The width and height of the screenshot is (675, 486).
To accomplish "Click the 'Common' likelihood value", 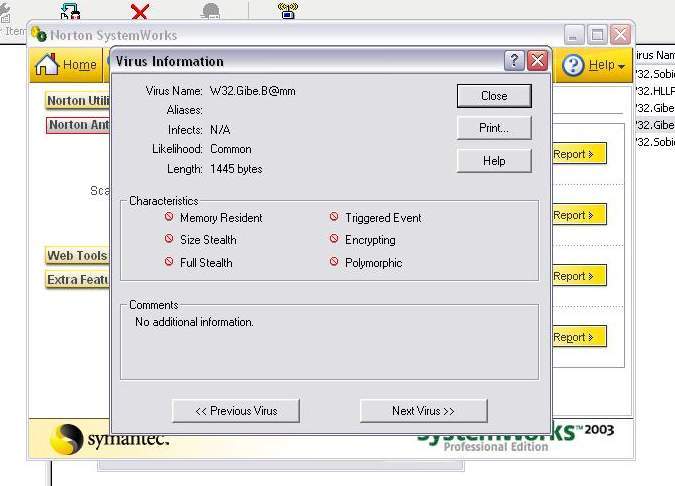I will point(231,149).
